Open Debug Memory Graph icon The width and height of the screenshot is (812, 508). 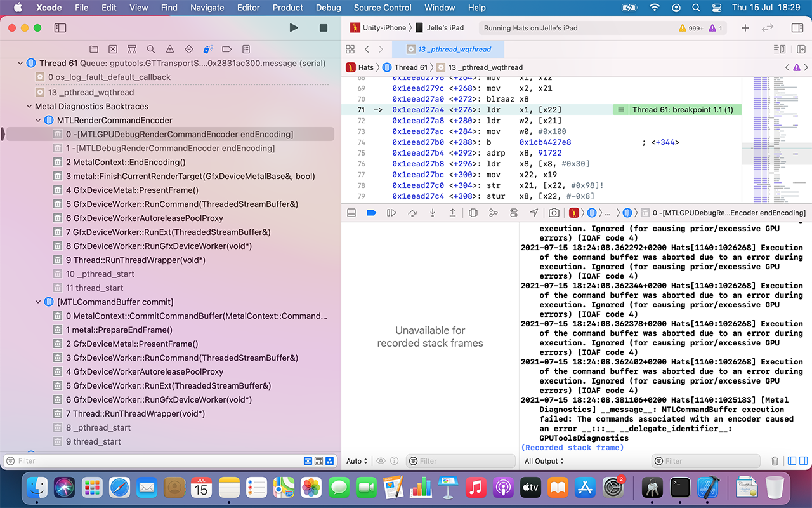[x=494, y=213]
